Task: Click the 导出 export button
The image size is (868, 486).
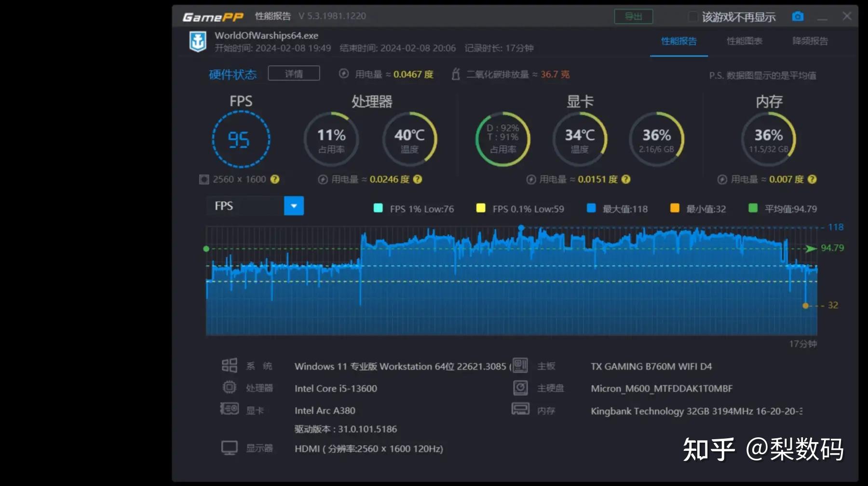Action: coord(633,16)
